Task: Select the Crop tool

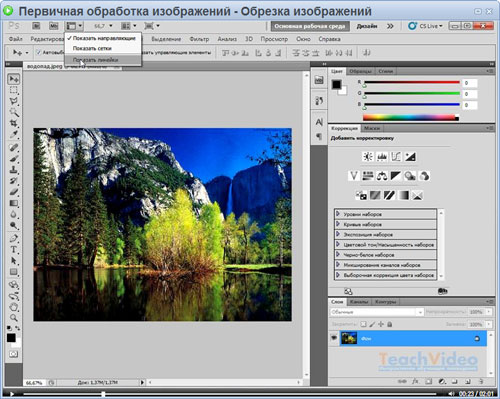Action: tap(14, 123)
